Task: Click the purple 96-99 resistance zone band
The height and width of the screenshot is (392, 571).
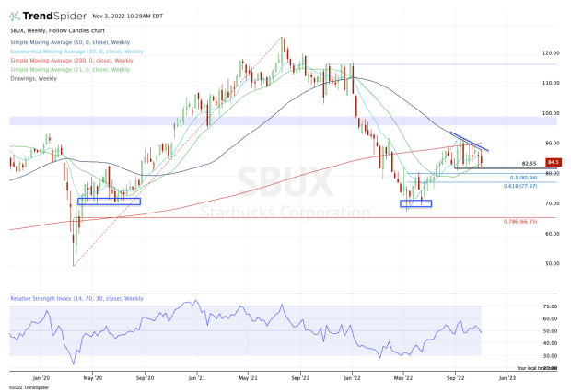Action: coord(283,121)
